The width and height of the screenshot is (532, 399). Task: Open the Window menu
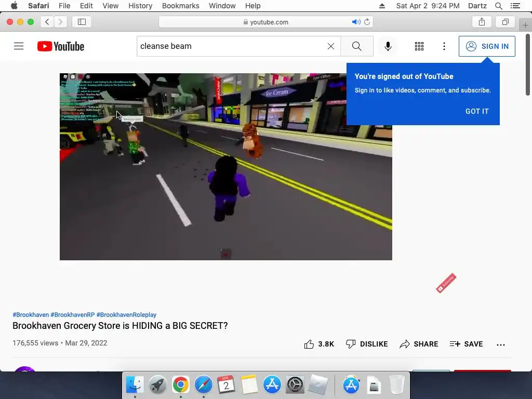click(x=222, y=6)
